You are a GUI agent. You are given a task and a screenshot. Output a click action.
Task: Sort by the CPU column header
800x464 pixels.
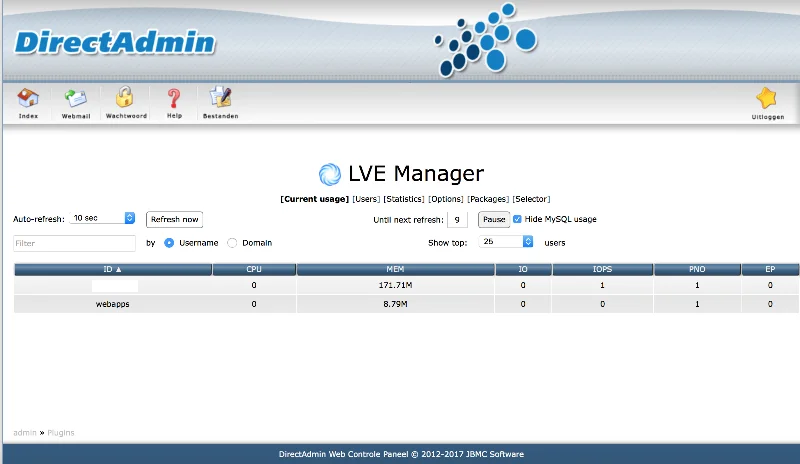pyautogui.click(x=254, y=270)
